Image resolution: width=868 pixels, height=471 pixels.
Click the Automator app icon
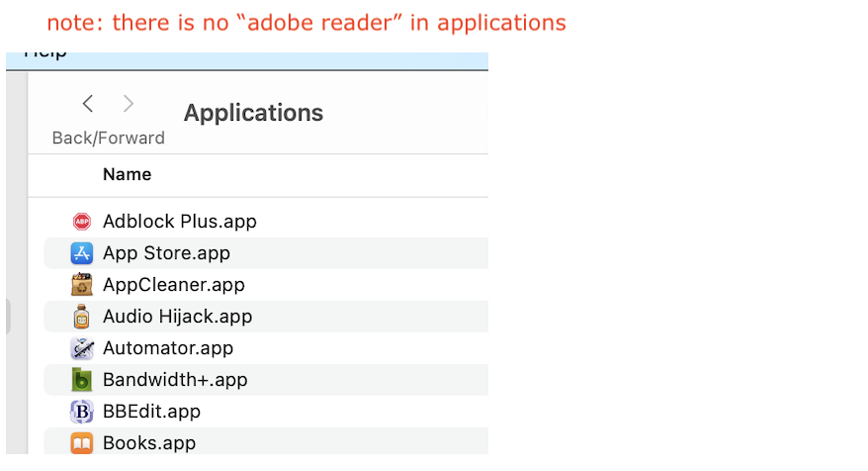coord(82,348)
